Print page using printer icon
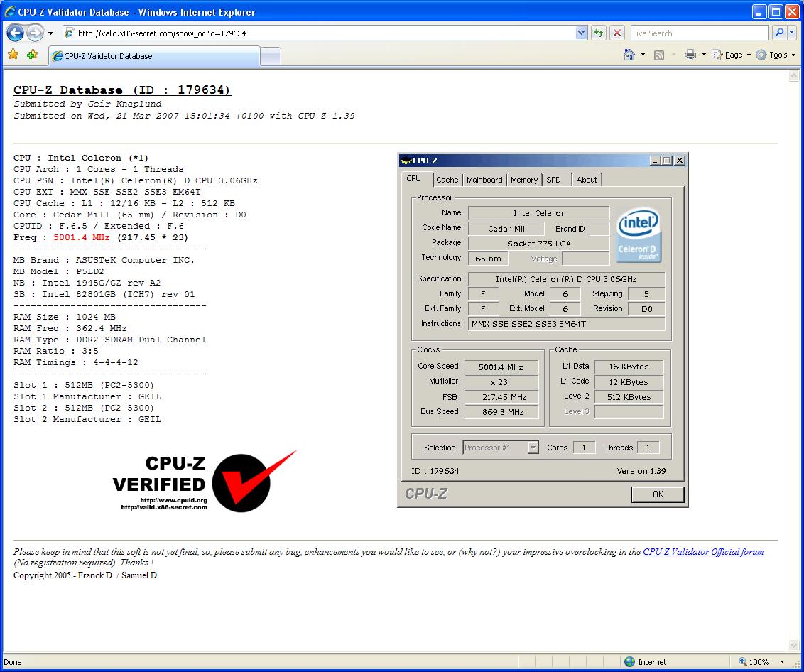Screen dimensions: 804x672 coord(690,55)
